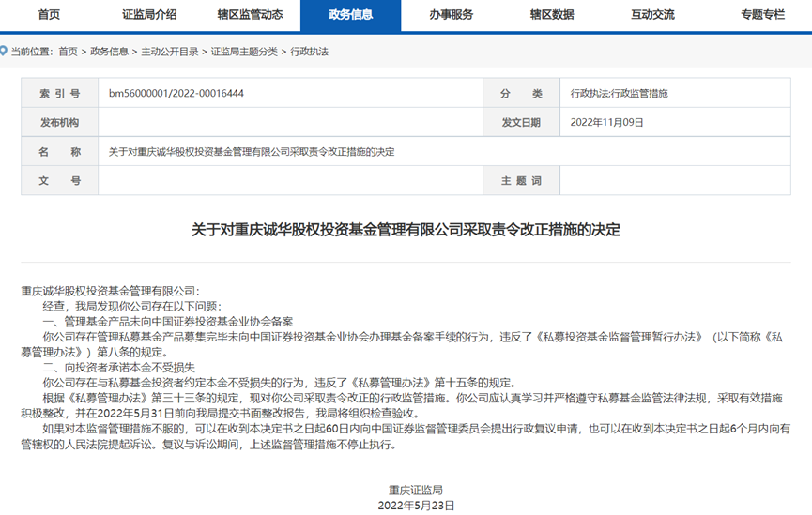This screenshot has height=515, width=812.
Task: Click the 主题词 label cell
Action: click(521, 181)
